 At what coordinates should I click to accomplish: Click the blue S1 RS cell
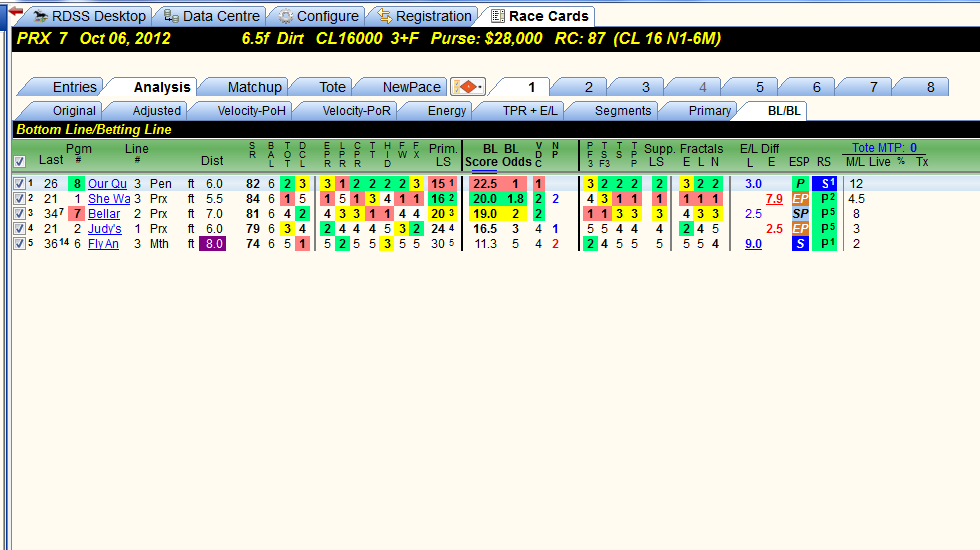coord(825,184)
